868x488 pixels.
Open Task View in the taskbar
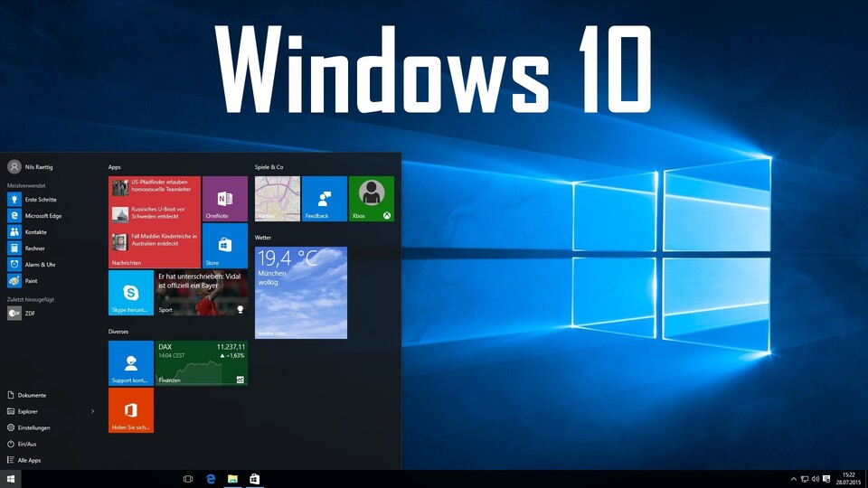[188, 479]
